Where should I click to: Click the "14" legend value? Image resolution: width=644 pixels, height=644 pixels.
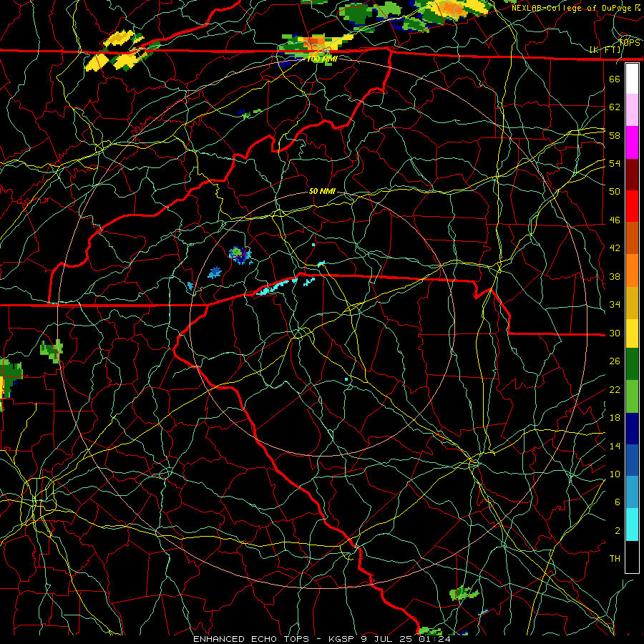615,446
